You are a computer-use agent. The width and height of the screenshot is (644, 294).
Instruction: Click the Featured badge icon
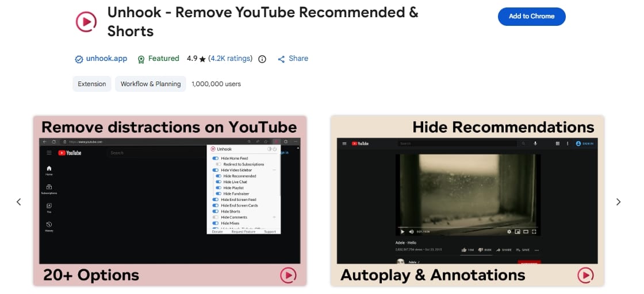(141, 59)
